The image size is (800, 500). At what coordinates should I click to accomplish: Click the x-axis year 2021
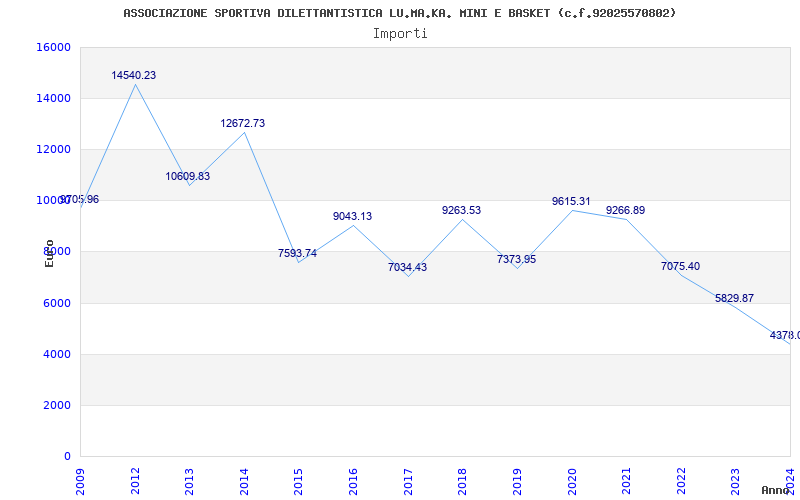coord(626,481)
